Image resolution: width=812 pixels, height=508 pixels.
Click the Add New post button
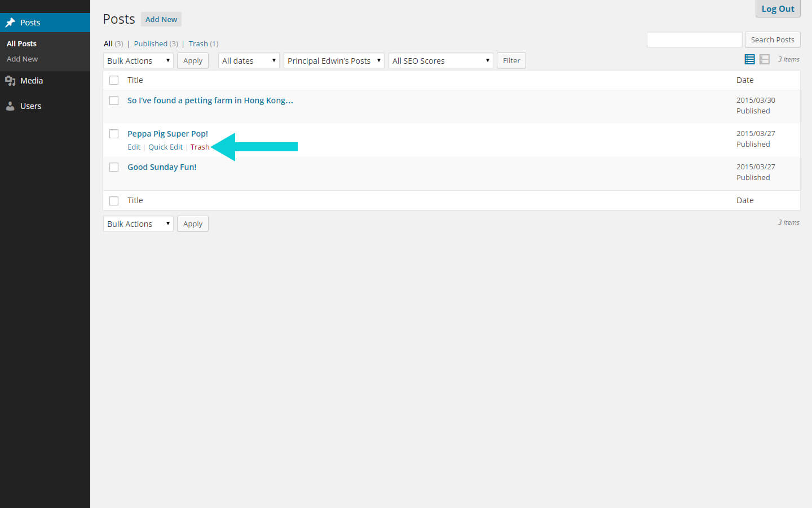coord(161,19)
